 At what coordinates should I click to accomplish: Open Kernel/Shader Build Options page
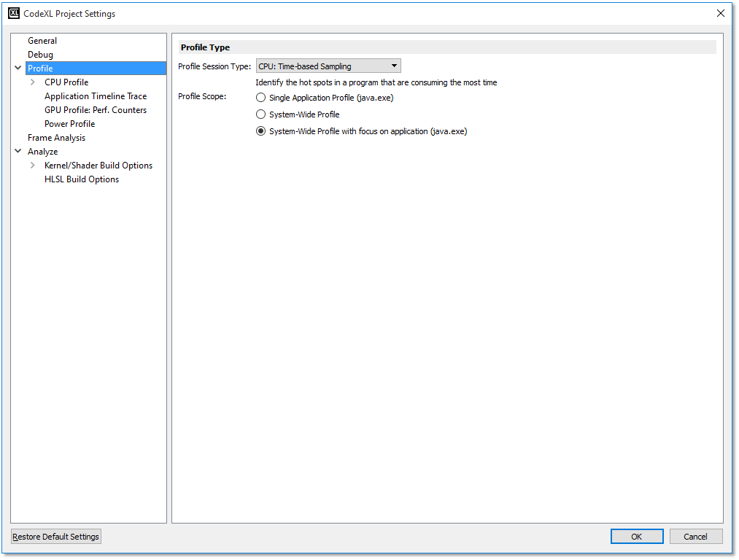[x=98, y=166]
